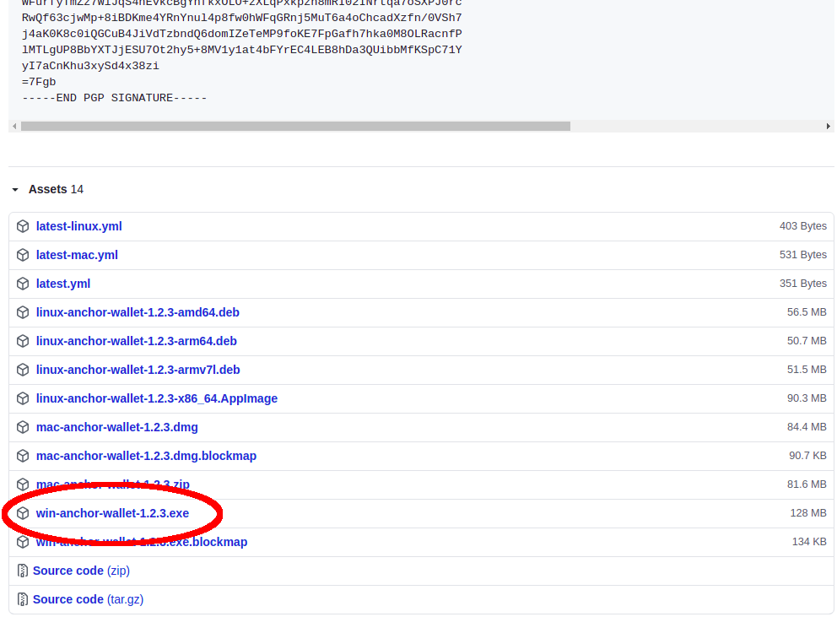Viewport: 837px width, 644px height.
Task: Click the yI7aCnKhu3xySd4x38zi signature line
Action: click(x=90, y=66)
